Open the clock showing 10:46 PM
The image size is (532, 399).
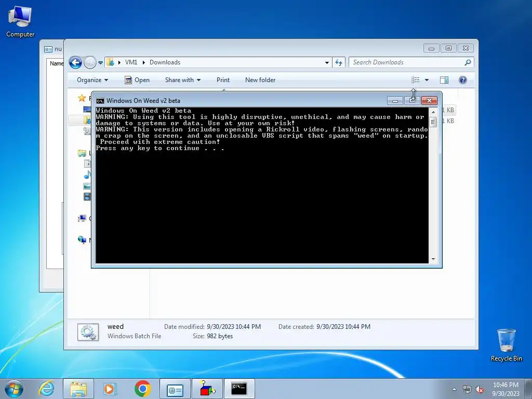(x=506, y=389)
